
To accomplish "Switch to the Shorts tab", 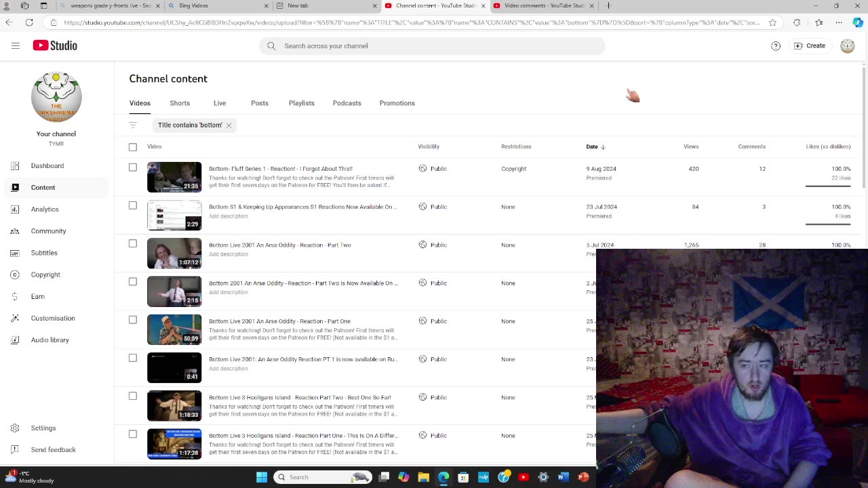I will (180, 103).
